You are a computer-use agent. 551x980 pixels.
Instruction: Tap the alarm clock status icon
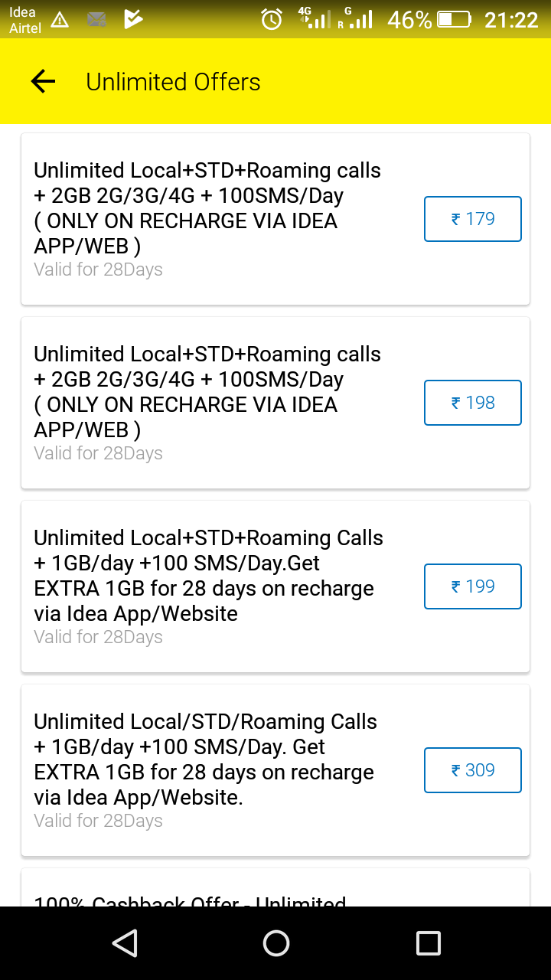click(x=272, y=20)
